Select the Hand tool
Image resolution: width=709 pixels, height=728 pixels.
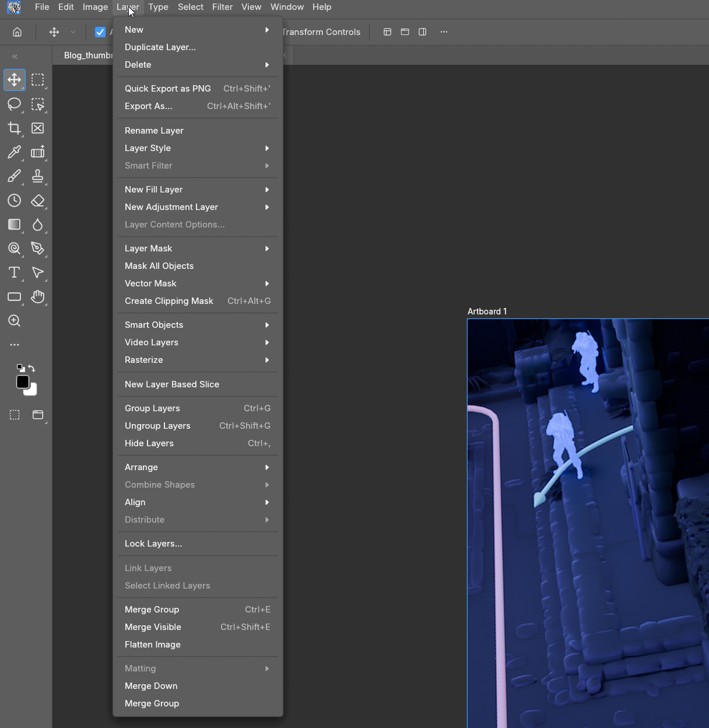pos(38,297)
